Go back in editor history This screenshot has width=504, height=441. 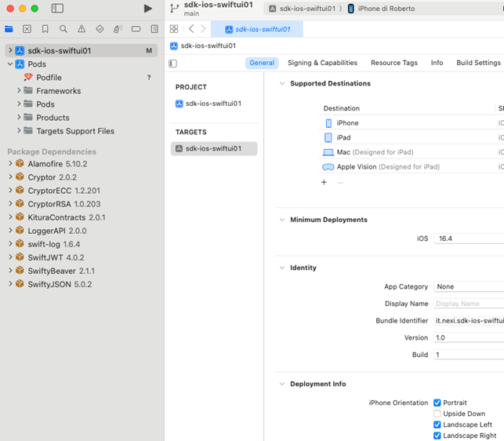(x=191, y=29)
